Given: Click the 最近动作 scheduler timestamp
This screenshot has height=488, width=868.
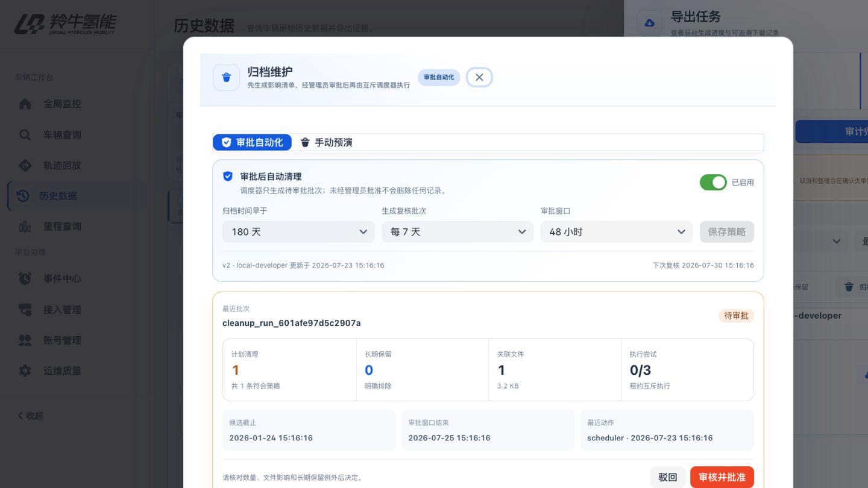Looking at the screenshot, I should pyautogui.click(x=650, y=438).
